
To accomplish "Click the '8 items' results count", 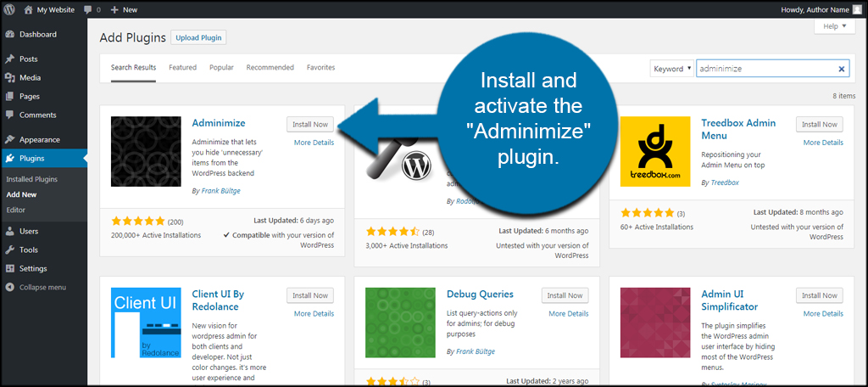I will pyautogui.click(x=844, y=96).
